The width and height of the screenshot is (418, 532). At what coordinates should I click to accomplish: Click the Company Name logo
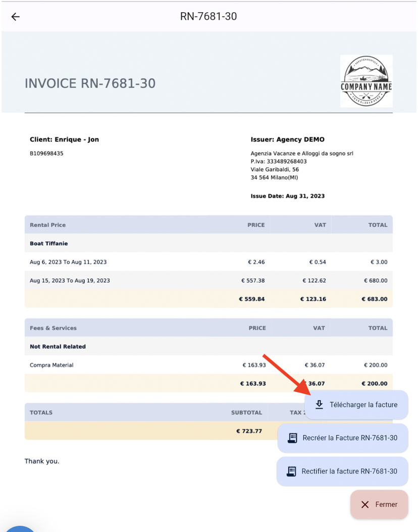pyautogui.click(x=366, y=81)
